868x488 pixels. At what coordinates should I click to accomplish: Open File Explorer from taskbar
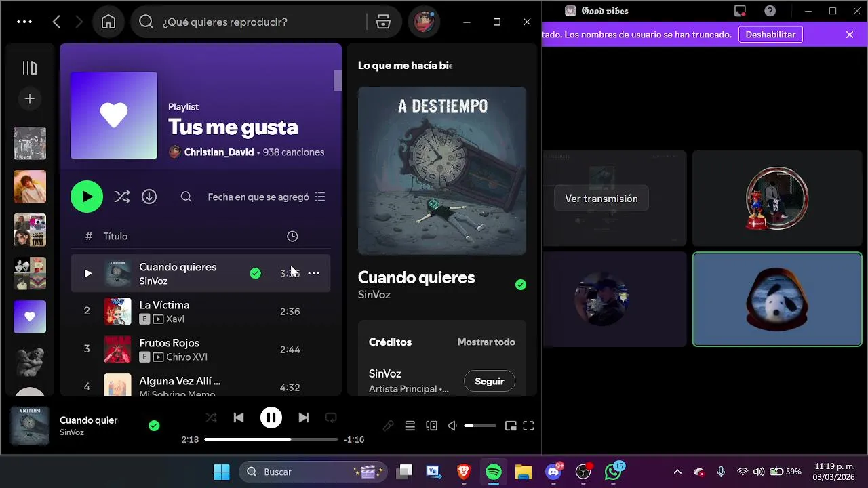click(x=524, y=472)
